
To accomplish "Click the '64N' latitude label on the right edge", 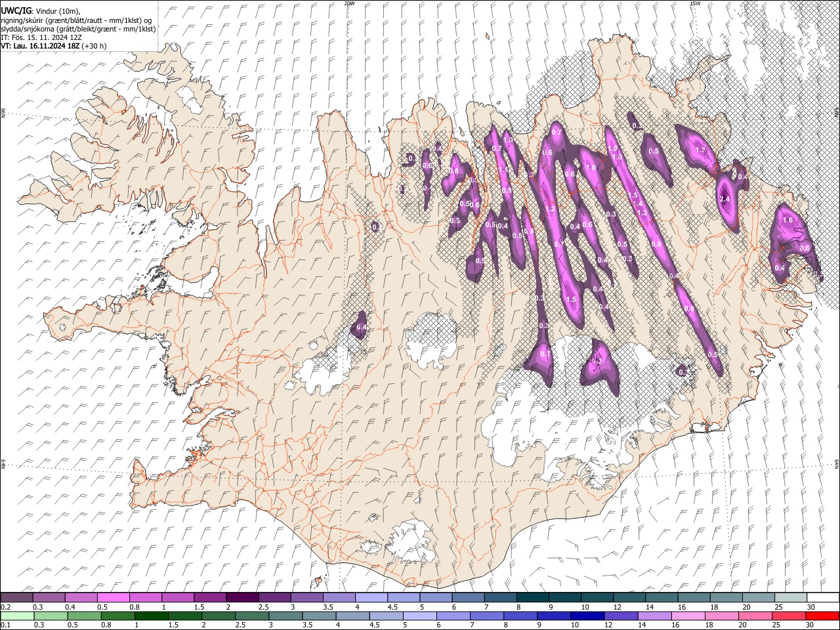I will click(x=837, y=463).
